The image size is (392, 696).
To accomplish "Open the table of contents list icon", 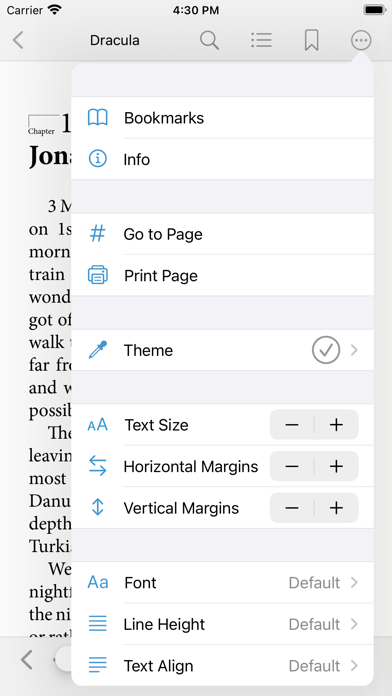I will click(x=261, y=40).
